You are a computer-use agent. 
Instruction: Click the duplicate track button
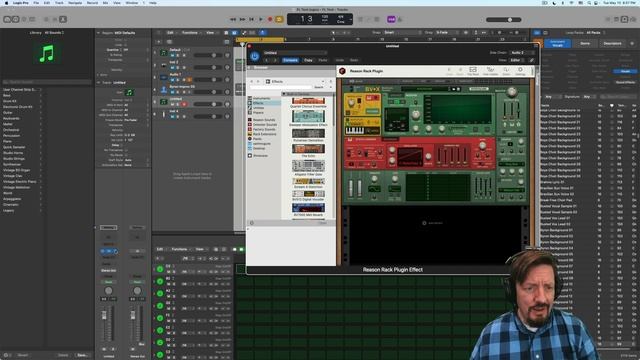click(169, 42)
